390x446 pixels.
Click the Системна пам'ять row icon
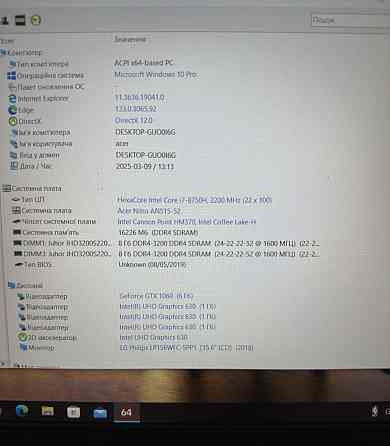(17, 232)
